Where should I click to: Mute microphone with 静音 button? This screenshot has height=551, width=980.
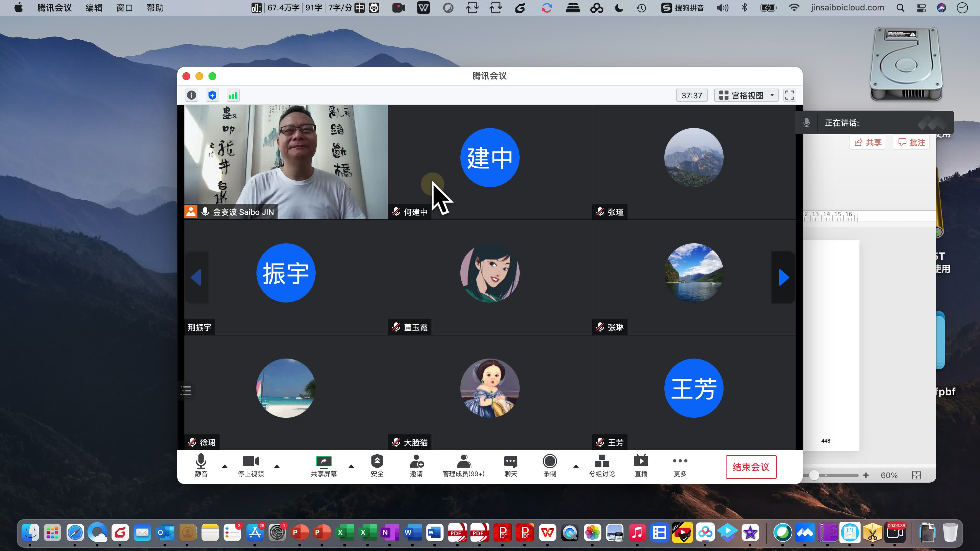pyautogui.click(x=201, y=466)
